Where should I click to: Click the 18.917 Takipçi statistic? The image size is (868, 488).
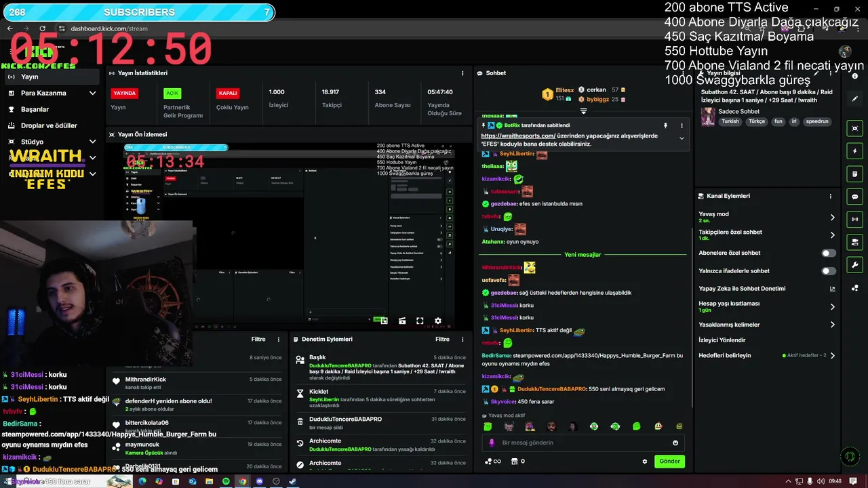[x=332, y=98]
